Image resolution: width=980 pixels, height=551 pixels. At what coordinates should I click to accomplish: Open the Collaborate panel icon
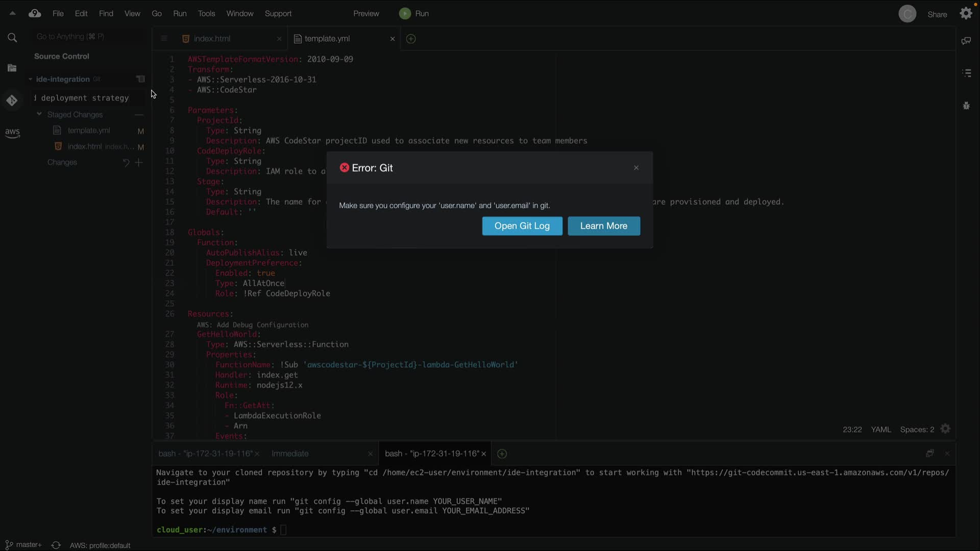pyautogui.click(x=966, y=41)
